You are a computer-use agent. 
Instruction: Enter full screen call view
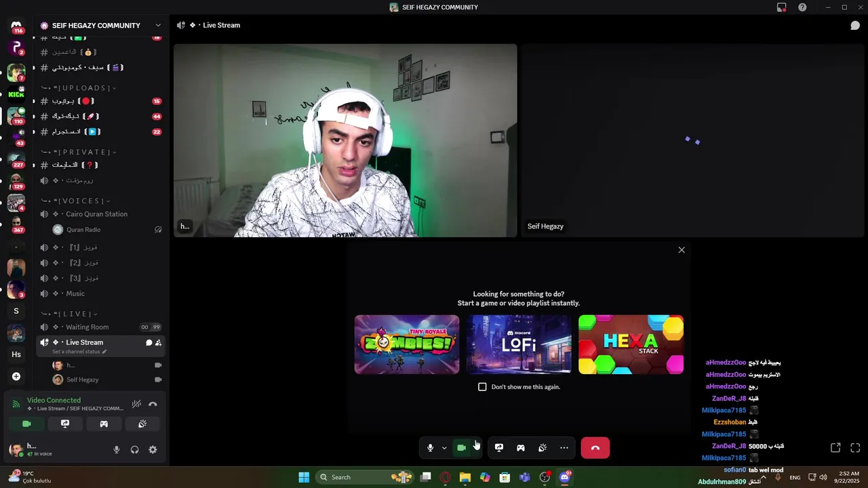(855, 448)
